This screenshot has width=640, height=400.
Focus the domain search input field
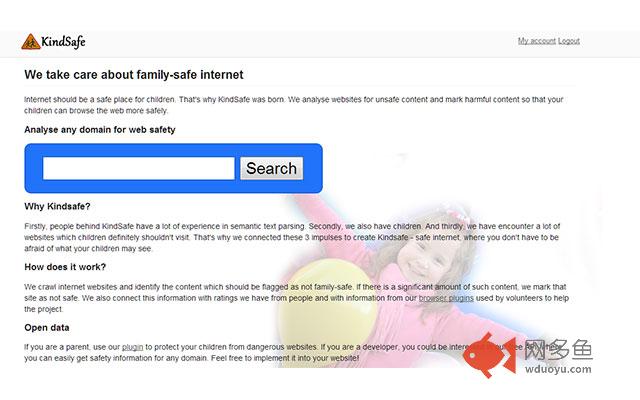tap(139, 168)
